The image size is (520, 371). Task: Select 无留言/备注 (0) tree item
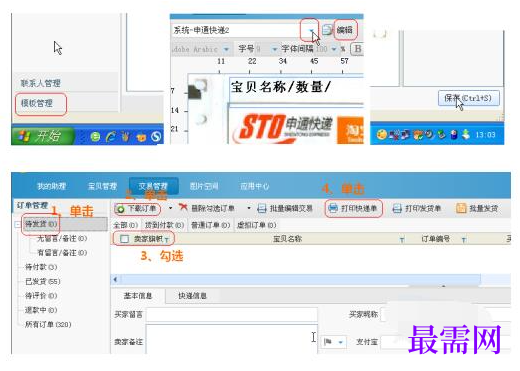[x=62, y=238]
